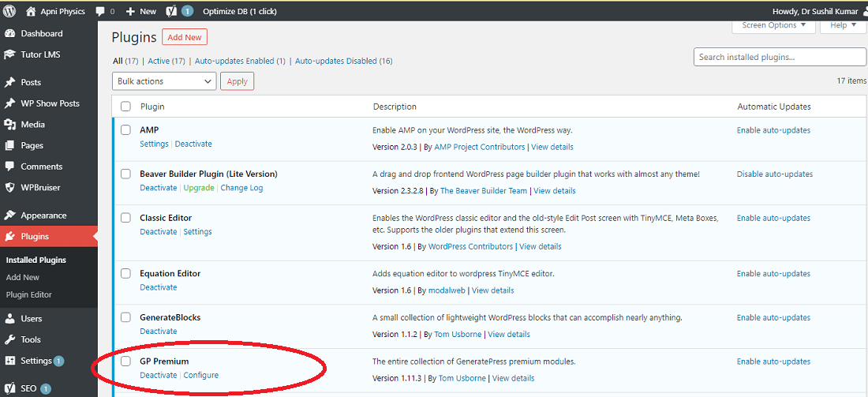Open the GP Premium Configure link
The width and height of the screenshot is (868, 397).
pyautogui.click(x=201, y=376)
